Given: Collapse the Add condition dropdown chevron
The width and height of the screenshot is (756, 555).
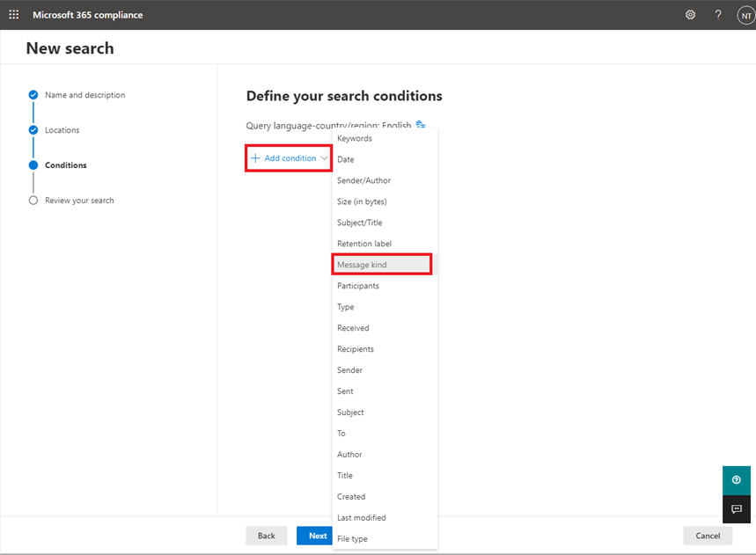Looking at the screenshot, I should [x=324, y=158].
